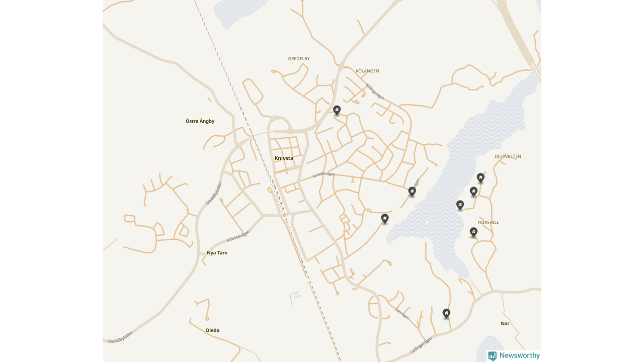644x362 pixels.
Task: Select the Oleda place label
Action: [212, 330]
